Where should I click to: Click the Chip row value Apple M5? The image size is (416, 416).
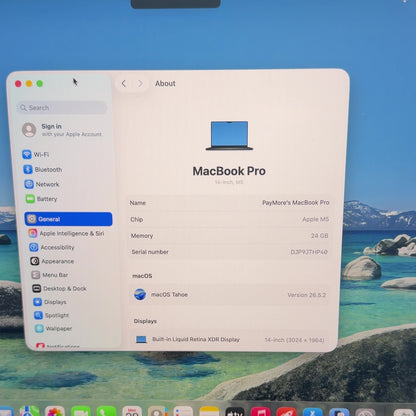(315, 219)
